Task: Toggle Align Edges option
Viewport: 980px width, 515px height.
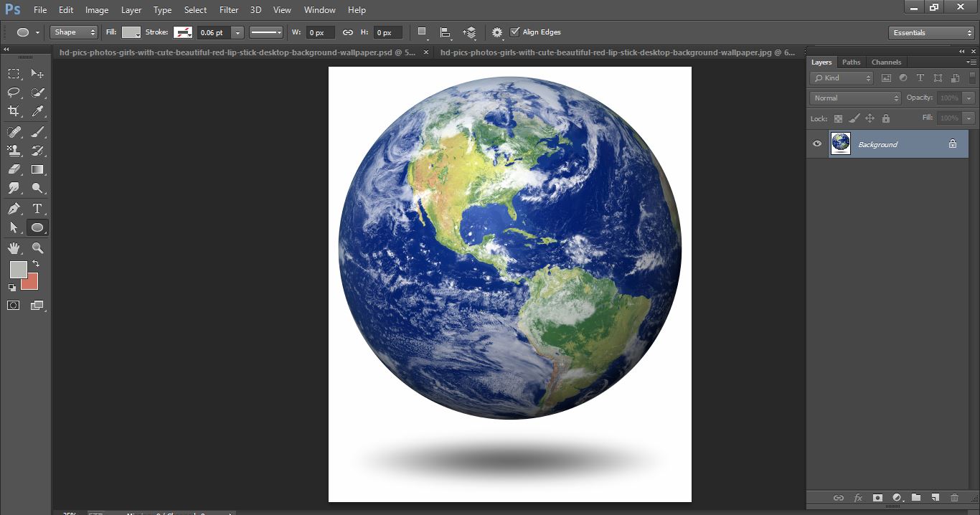Action: pyautogui.click(x=515, y=32)
